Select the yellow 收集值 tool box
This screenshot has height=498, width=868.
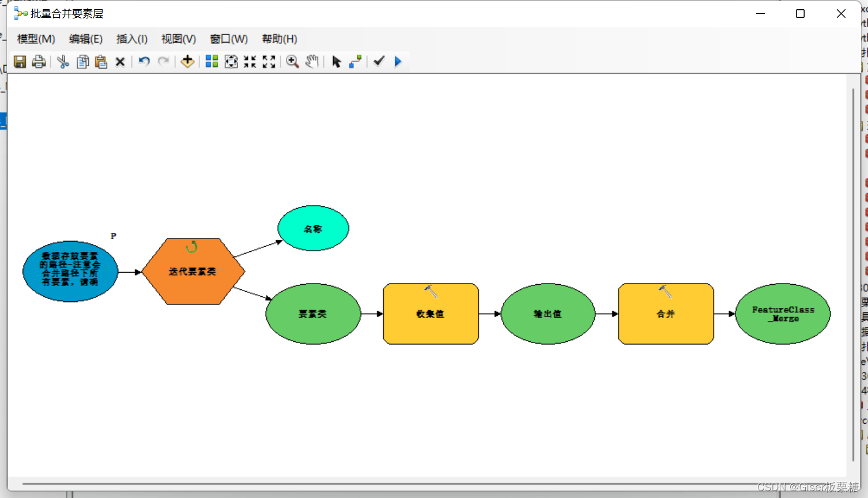click(x=431, y=314)
